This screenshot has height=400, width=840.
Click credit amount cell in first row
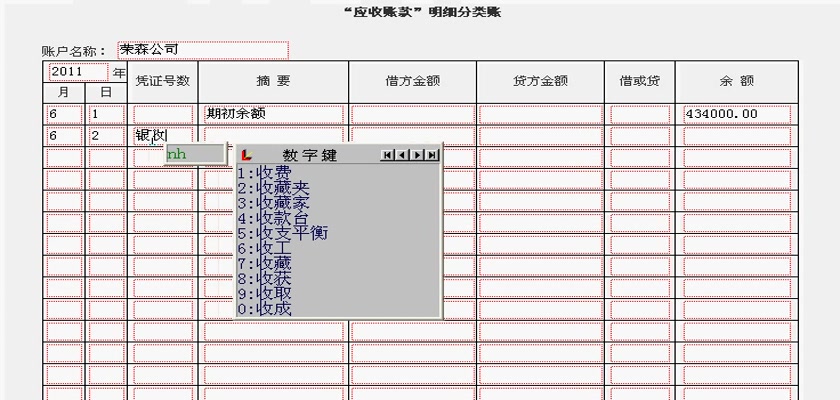pyautogui.click(x=540, y=114)
